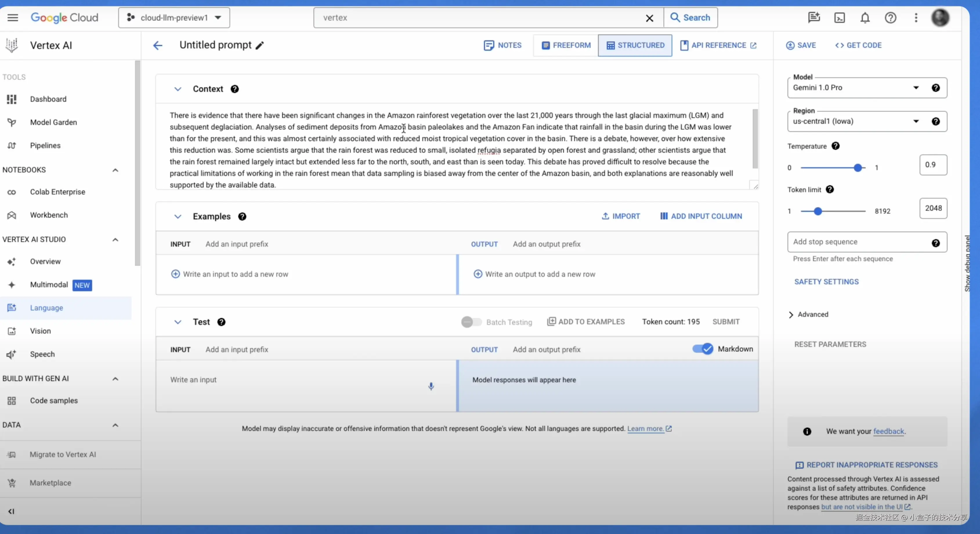The image size is (980, 534).
Task: Click the SAFETY SETTINGS link
Action: tap(826, 282)
